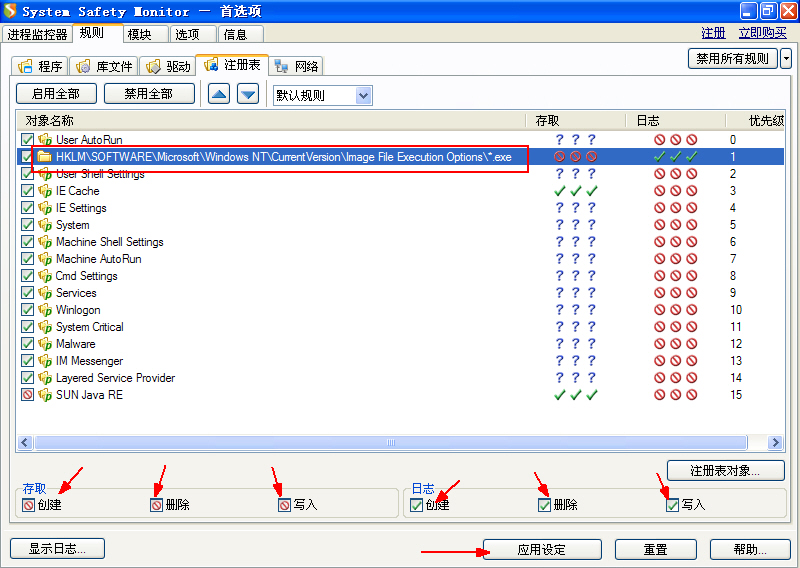
Task: Sort by the 对象名称 column header
Action: pos(271,121)
